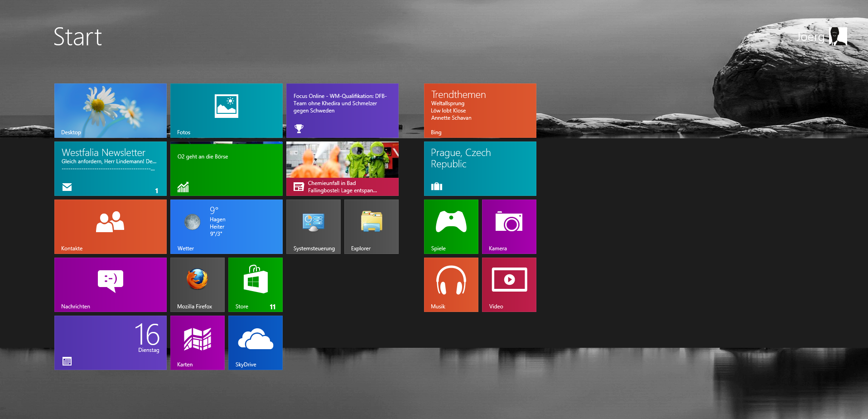Screen dimensions: 868x419
Task: Click the "Weltallsprung" trending topic text
Action: click(448, 103)
